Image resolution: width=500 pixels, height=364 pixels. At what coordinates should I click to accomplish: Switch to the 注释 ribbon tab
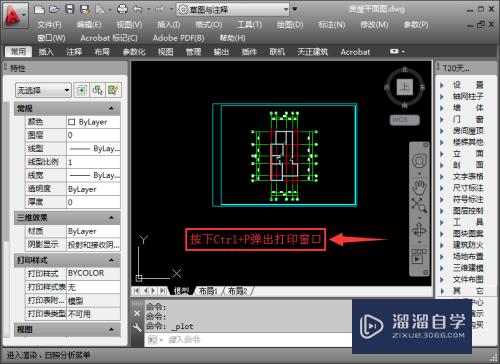(x=74, y=52)
